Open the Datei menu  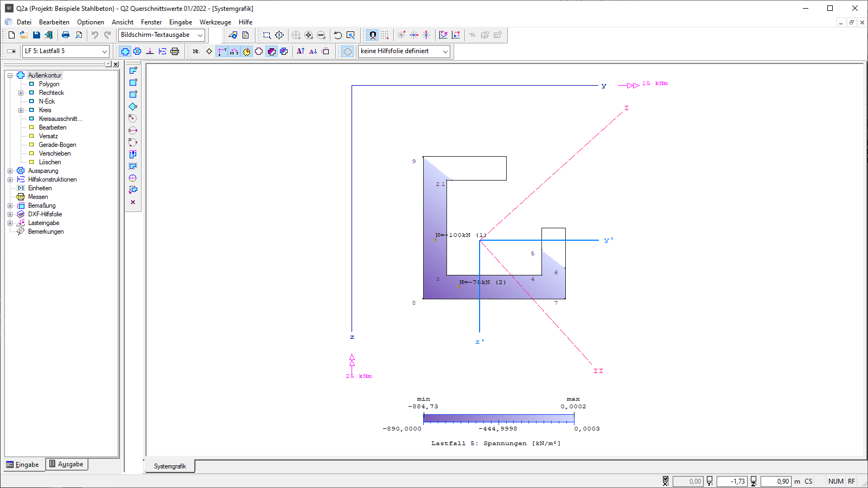coord(24,22)
